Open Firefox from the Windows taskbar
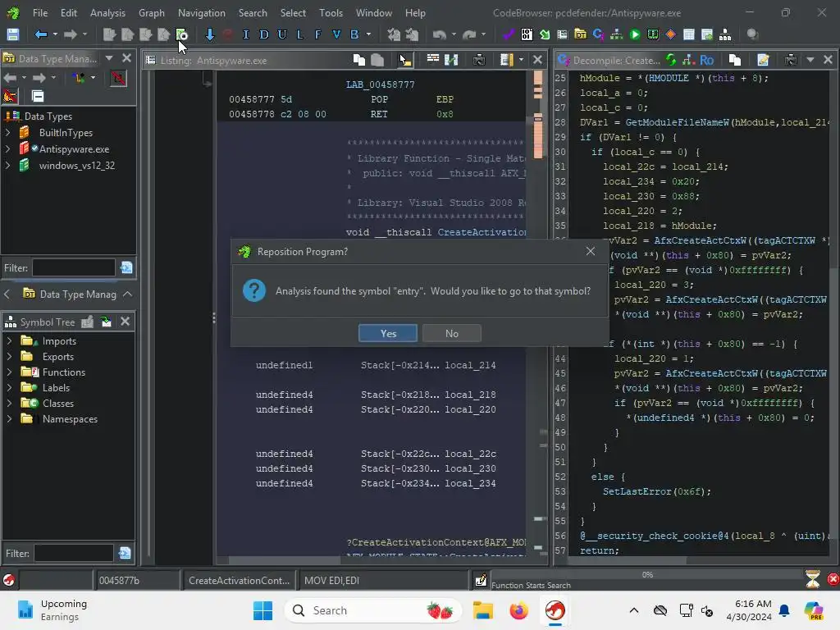The height and width of the screenshot is (630, 840). [518, 610]
